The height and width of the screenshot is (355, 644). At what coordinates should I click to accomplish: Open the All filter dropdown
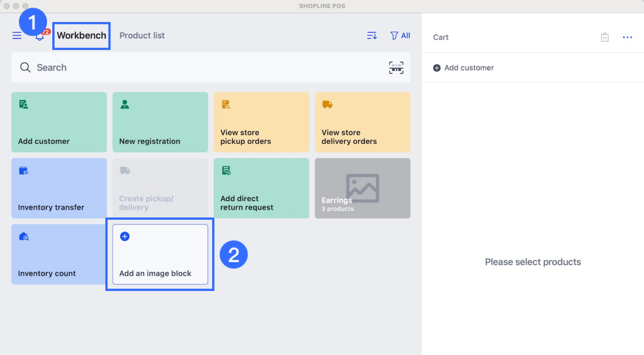(400, 36)
